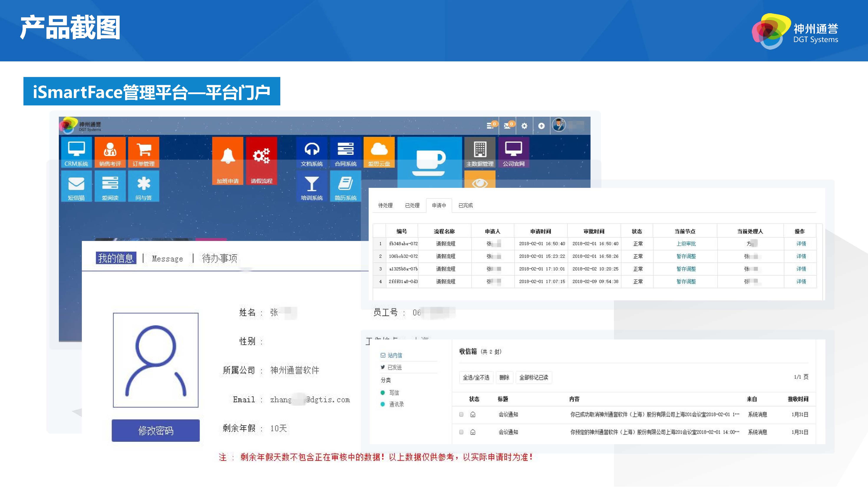Open 详情 link for row fb348abe-072
The width and height of the screenshot is (868, 488).
pyautogui.click(x=801, y=244)
